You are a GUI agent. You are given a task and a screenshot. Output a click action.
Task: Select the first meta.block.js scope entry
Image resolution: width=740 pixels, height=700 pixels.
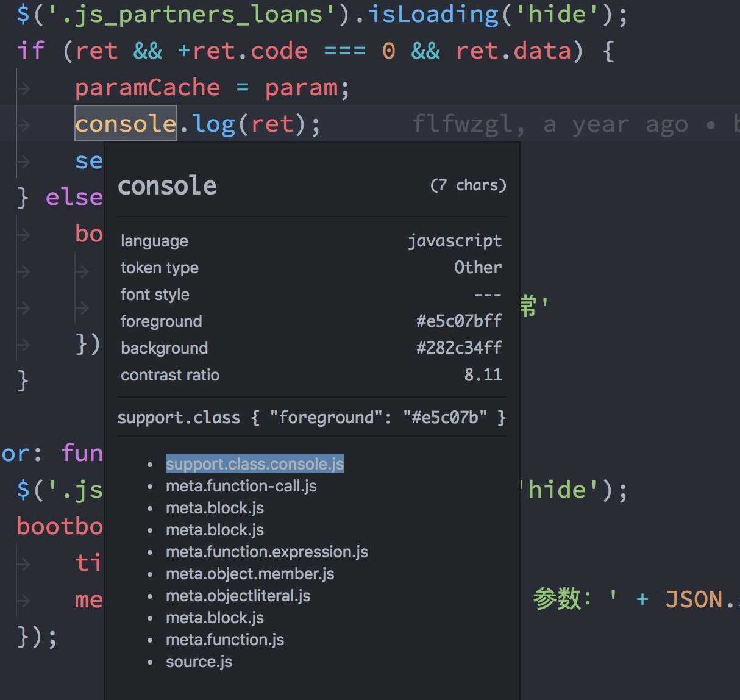215,507
